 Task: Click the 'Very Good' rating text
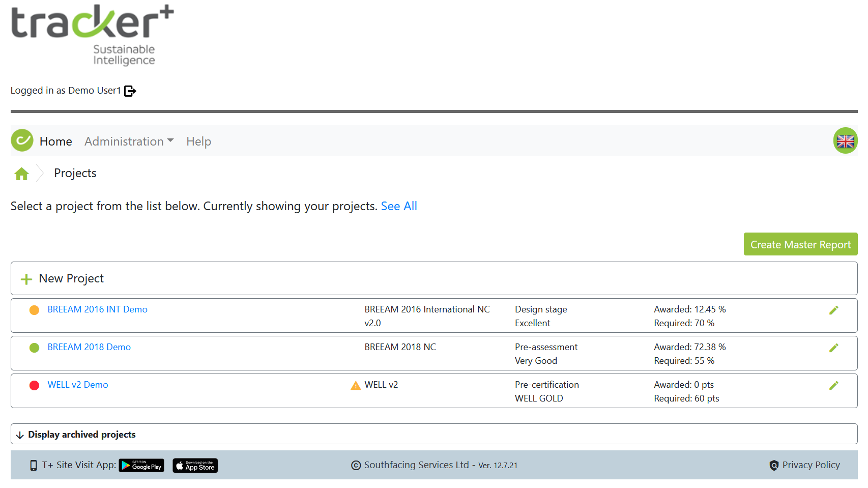(x=536, y=361)
